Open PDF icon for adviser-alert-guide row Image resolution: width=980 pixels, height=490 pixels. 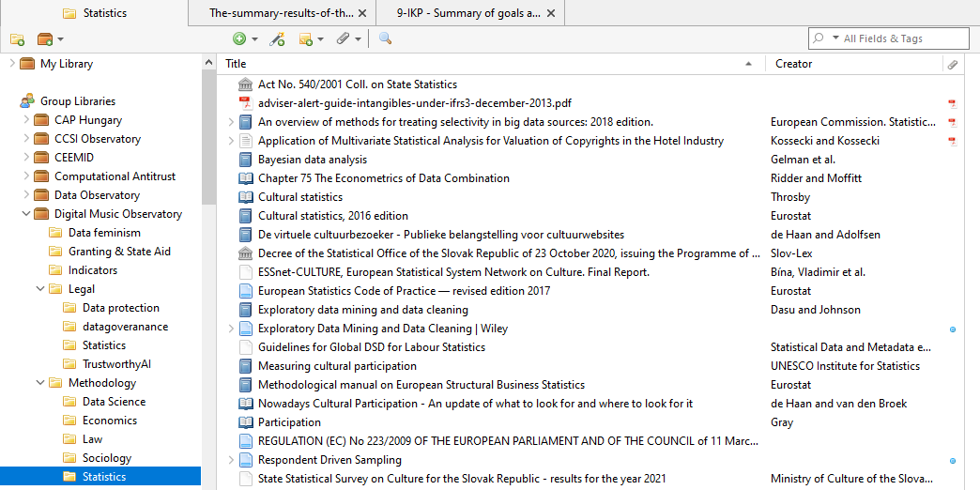[x=952, y=103]
